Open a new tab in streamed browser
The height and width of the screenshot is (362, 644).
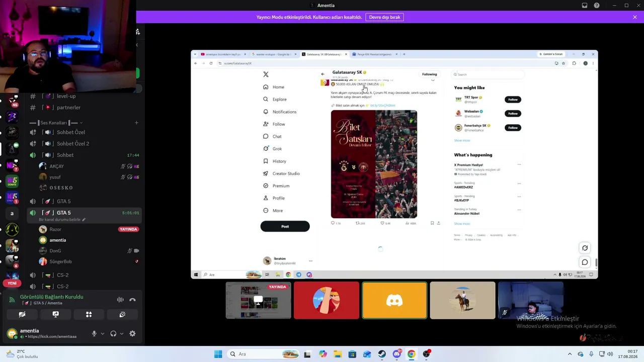point(404,54)
